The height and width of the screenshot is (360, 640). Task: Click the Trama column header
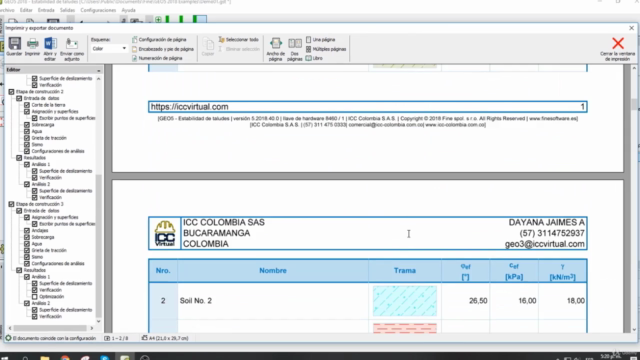[405, 271]
